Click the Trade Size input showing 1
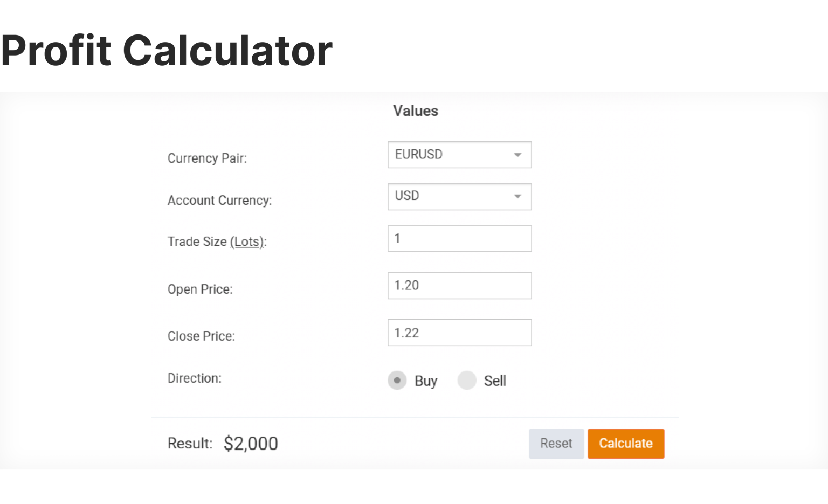The image size is (828, 504). pyautogui.click(x=459, y=238)
